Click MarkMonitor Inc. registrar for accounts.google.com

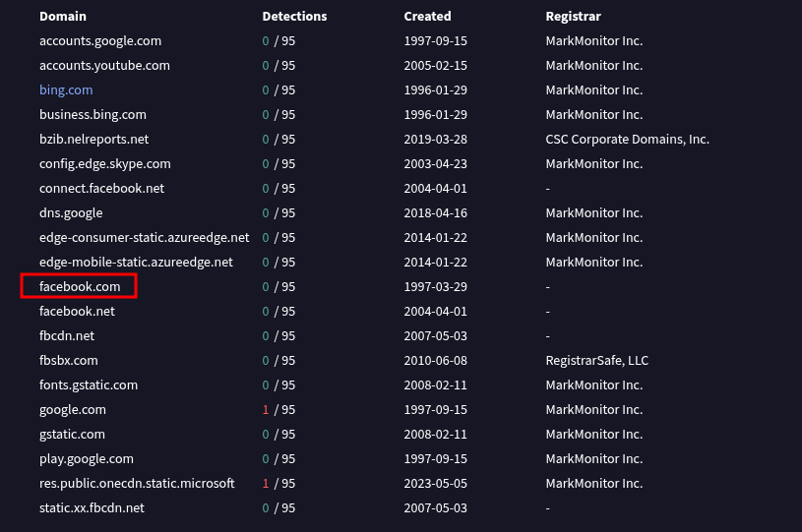(594, 41)
